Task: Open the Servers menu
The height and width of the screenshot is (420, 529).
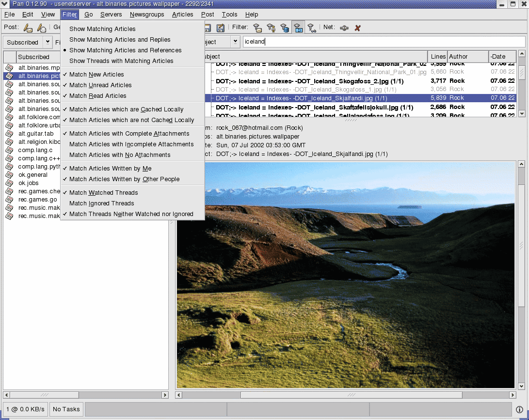Action: point(111,15)
